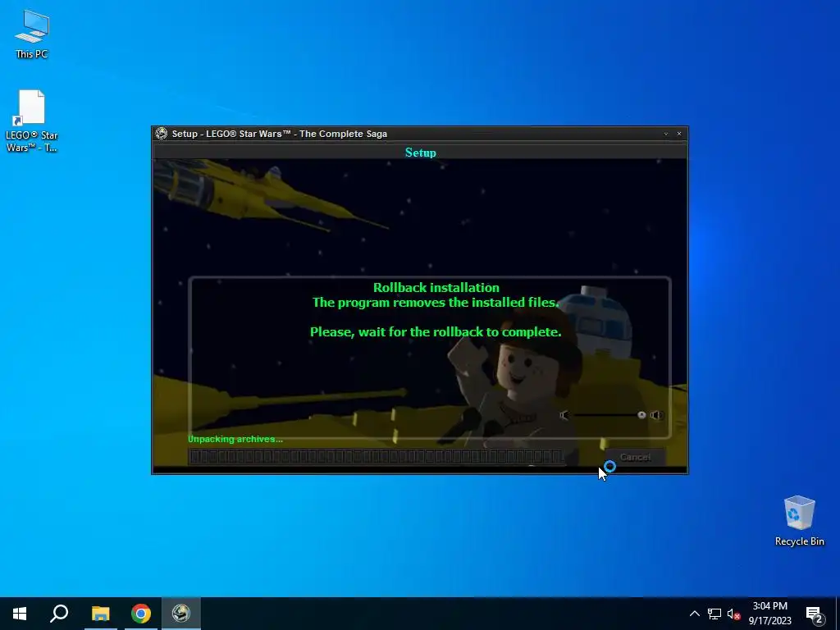This screenshot has height=630, width=840.
Task: Click the Setup title bar app icon
Action: tap(162, 134)
